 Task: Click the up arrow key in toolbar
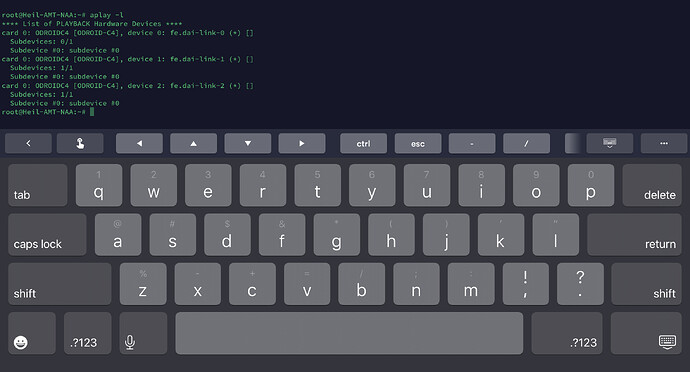coord(193,144)
